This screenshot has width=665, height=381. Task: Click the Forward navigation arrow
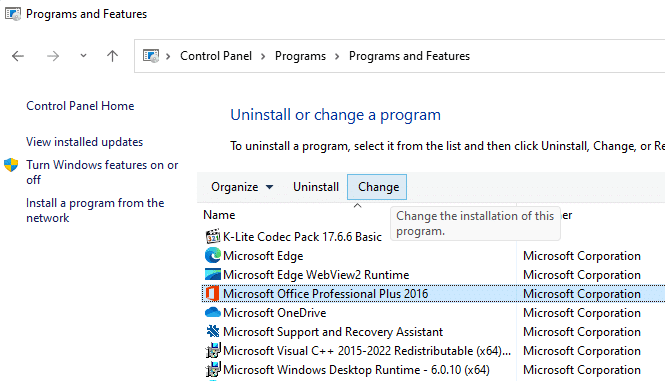[x=53, y=56]
